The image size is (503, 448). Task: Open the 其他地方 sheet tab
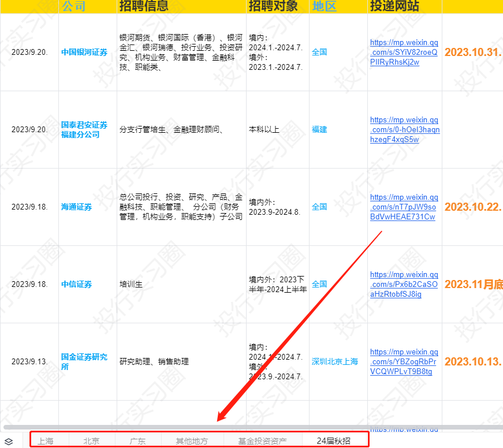click(192, 441)
